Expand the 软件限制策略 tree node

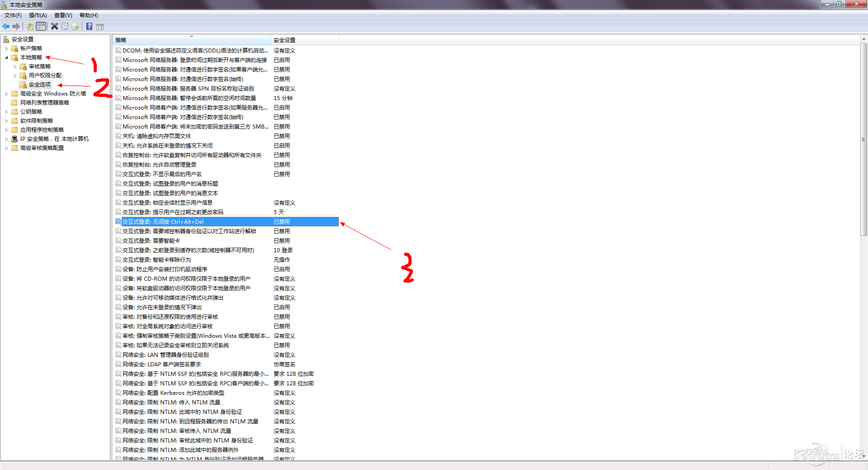tap(6, 121)
